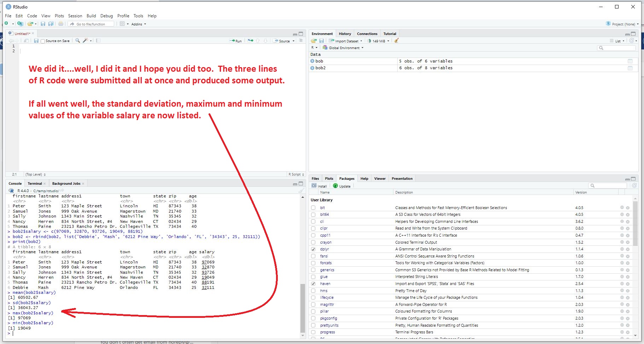The height and width of the screenshot is (344, 644).
Task: Switch to the History tab
Action: click(345, 34)
